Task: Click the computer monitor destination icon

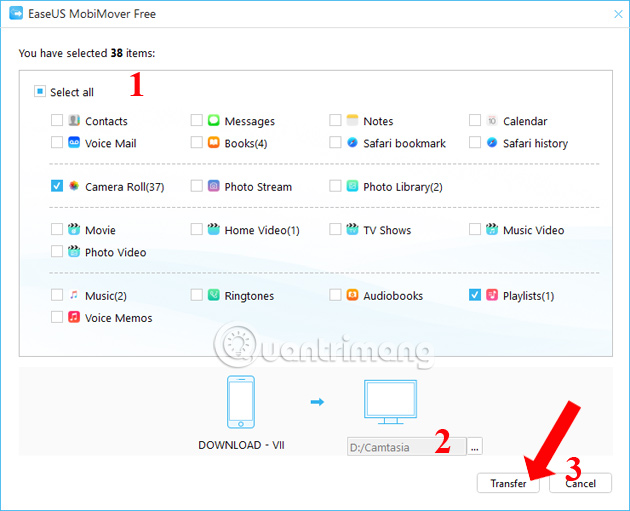Action: click(390, 402)
